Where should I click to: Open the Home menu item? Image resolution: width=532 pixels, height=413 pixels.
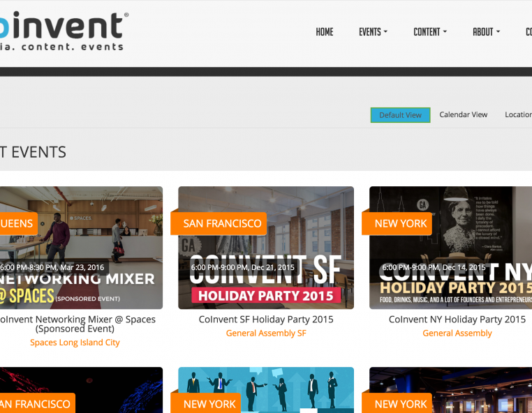(x=324, y=32)
